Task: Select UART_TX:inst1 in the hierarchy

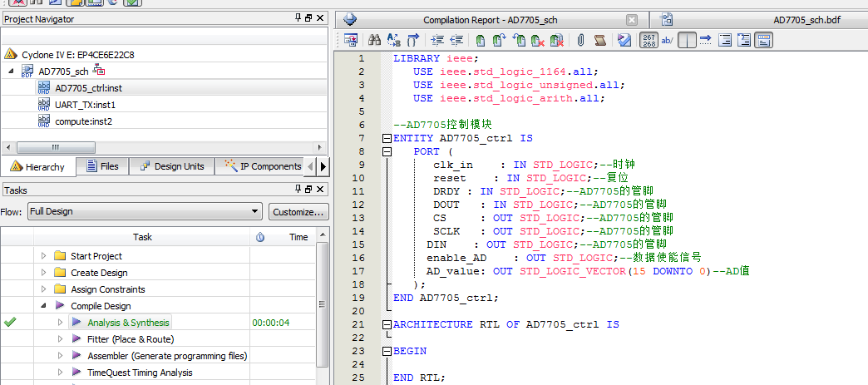Action: coord(85,105)
